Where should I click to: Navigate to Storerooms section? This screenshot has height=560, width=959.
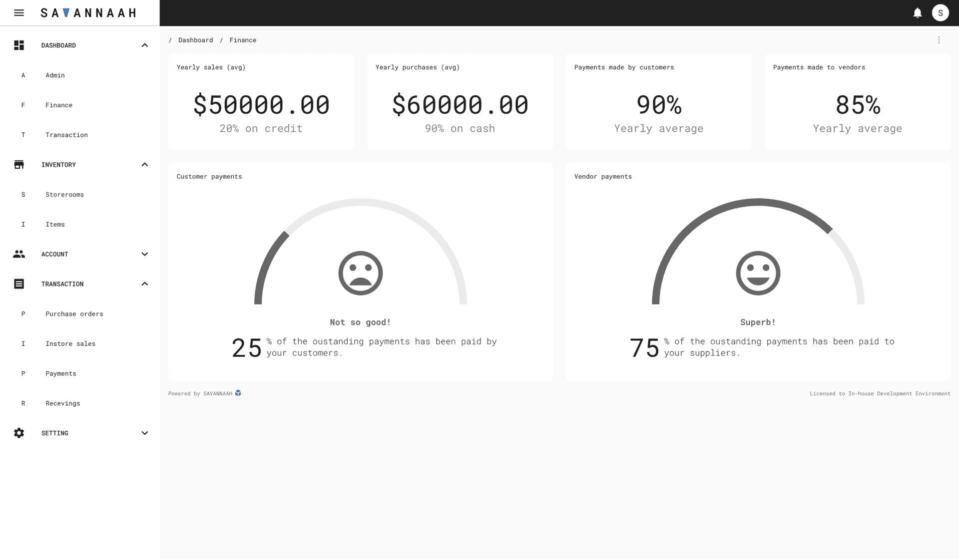click(x=64, y=194)
